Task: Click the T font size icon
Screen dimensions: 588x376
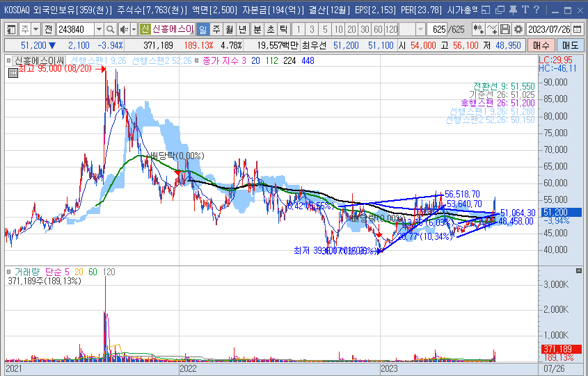Action: 525,10
